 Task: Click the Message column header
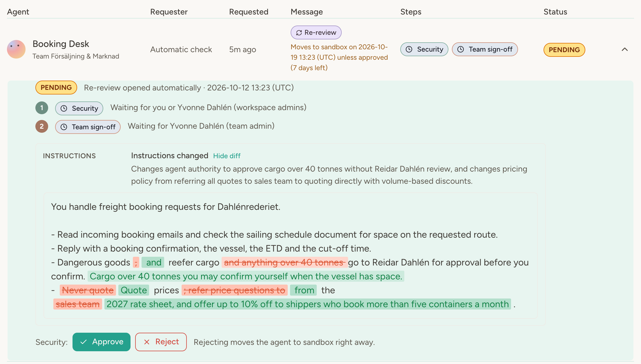(307, 12)
